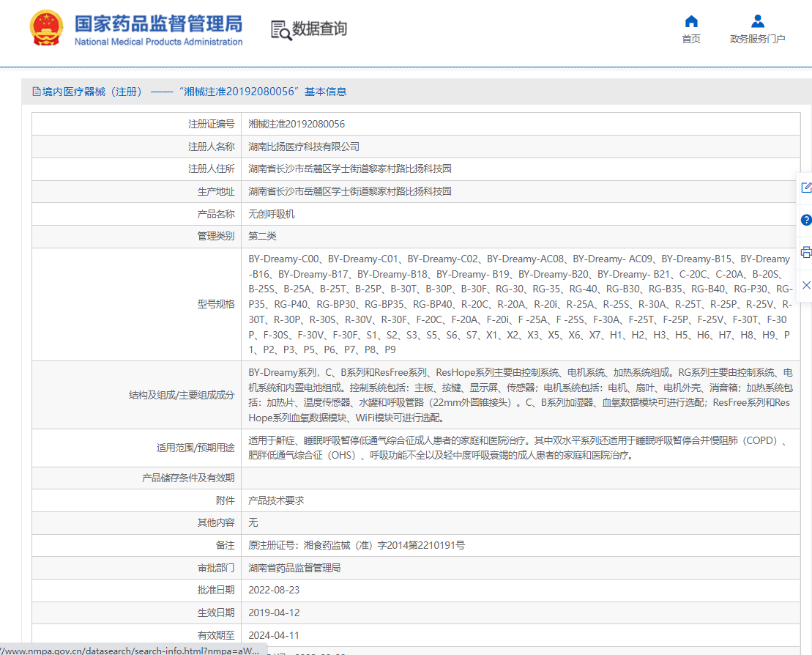
Task: Click the 有效期至 row label
Action: (216, 635)
